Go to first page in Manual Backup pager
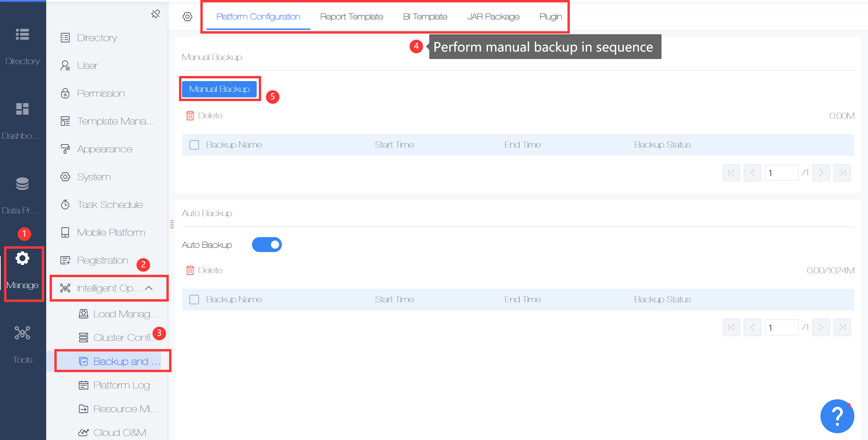 pyautogui.click(x=731, y=173)
